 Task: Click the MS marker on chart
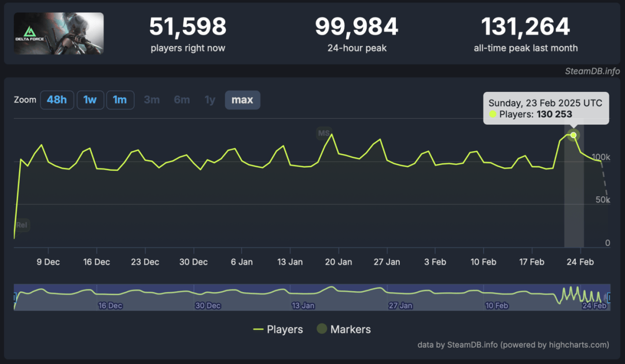(324, 133)
